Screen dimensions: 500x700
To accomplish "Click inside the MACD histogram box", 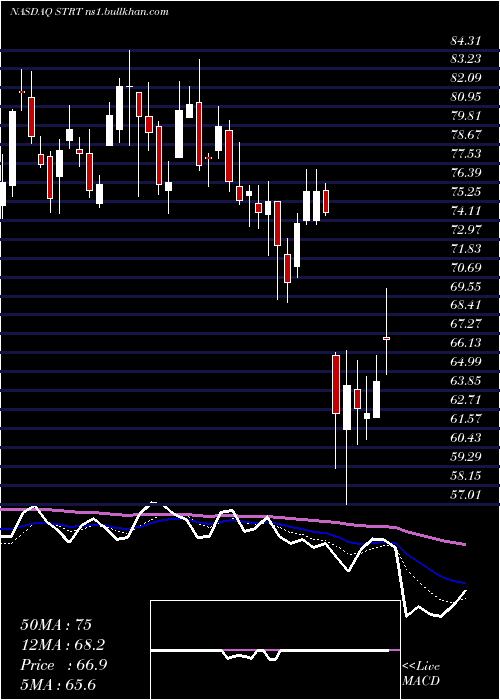I will point(275,650).
